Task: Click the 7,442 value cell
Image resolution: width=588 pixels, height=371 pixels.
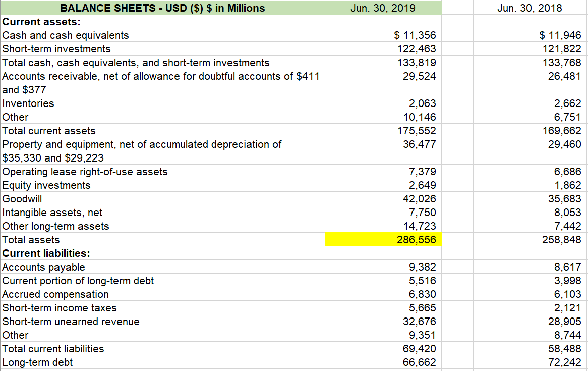Action: (x=568, y=226)
